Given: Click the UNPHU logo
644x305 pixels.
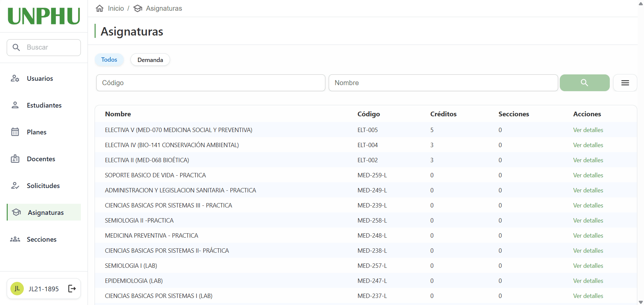Looking at the screenshot, I should (x=44, y=16).
